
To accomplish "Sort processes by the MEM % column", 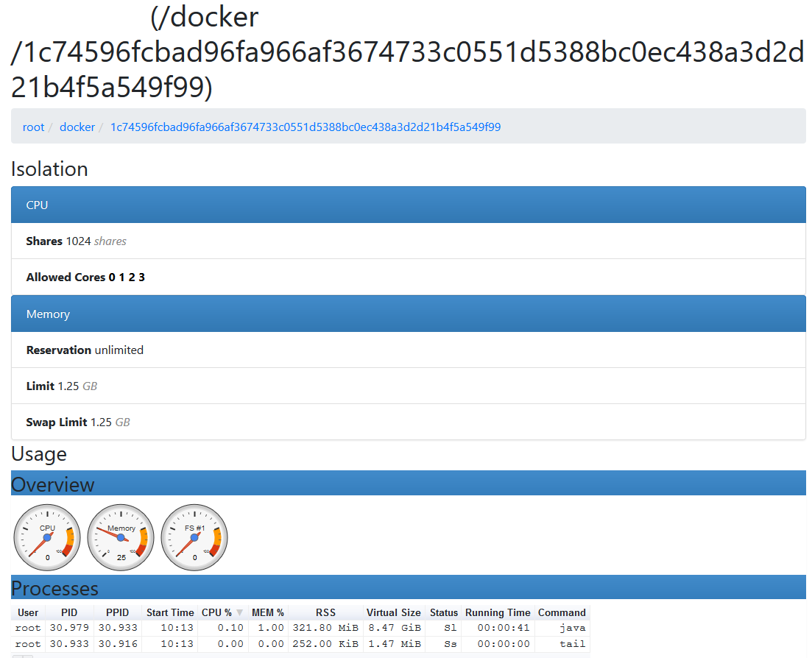I will (x=268, y=612).
